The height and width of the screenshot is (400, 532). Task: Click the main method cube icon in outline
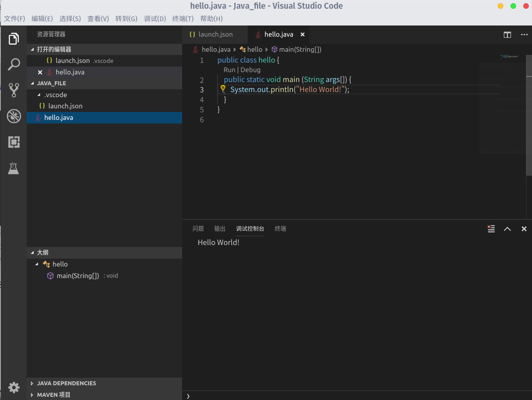(x=50, y=276)
